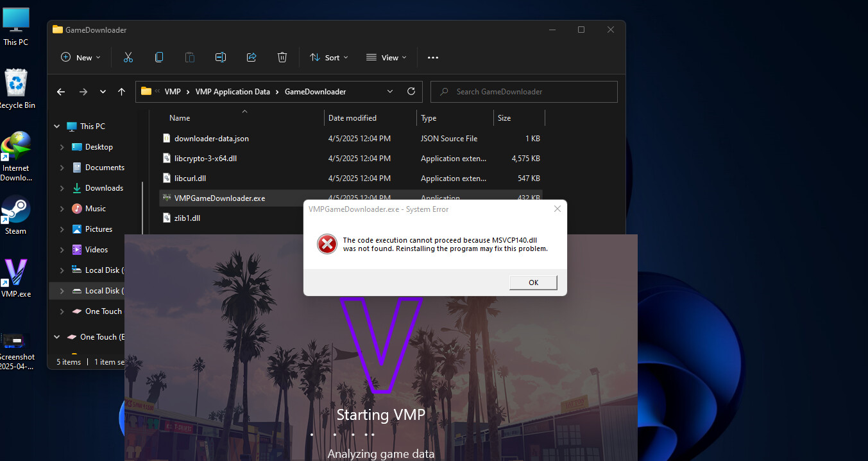Click the Up directory arrow
The height and width of the screenshot is (461, 868).
click(x=121, y=92)
